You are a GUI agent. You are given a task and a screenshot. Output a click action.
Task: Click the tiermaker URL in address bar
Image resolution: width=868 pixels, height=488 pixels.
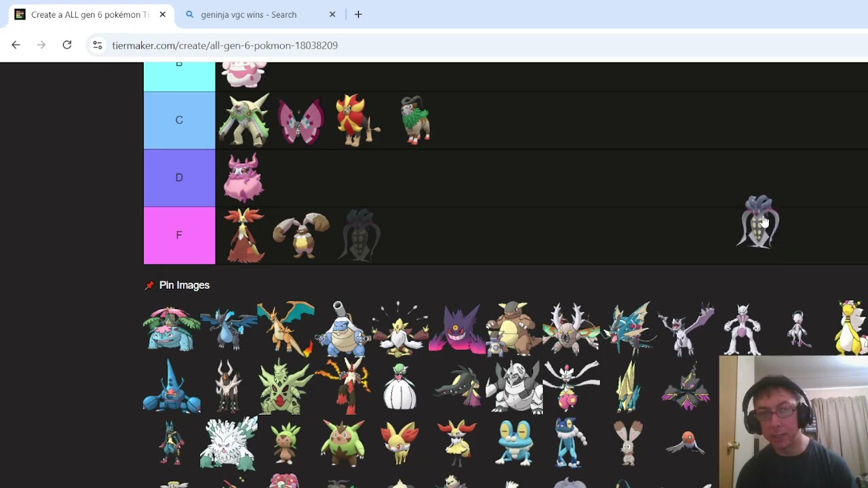224,45
